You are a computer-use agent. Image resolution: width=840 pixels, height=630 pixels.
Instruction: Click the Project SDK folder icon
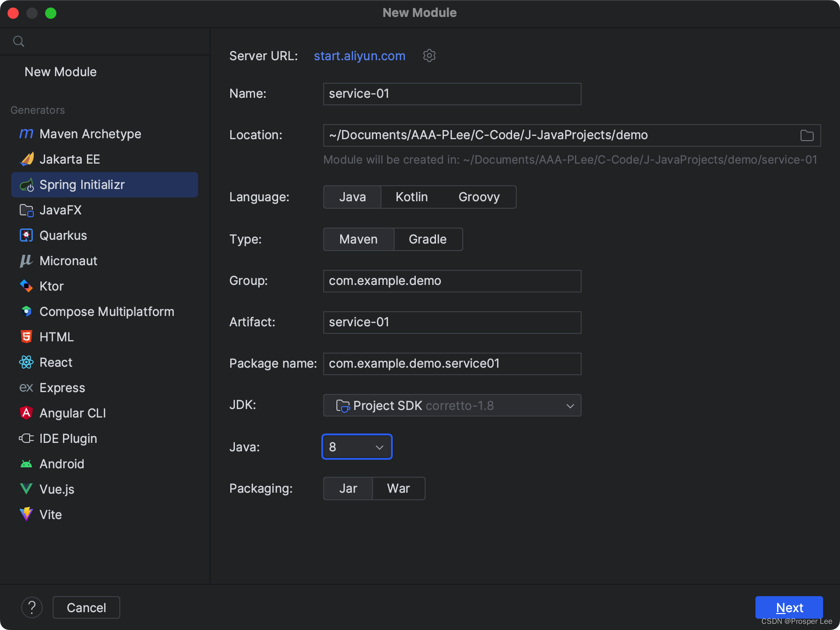[x=343, y=406]
